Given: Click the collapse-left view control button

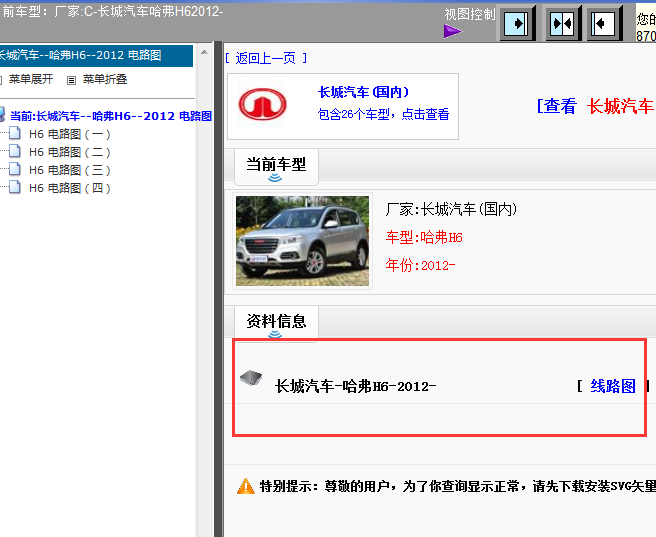Looking at the screenshot, I should click(x=603, y=23).
